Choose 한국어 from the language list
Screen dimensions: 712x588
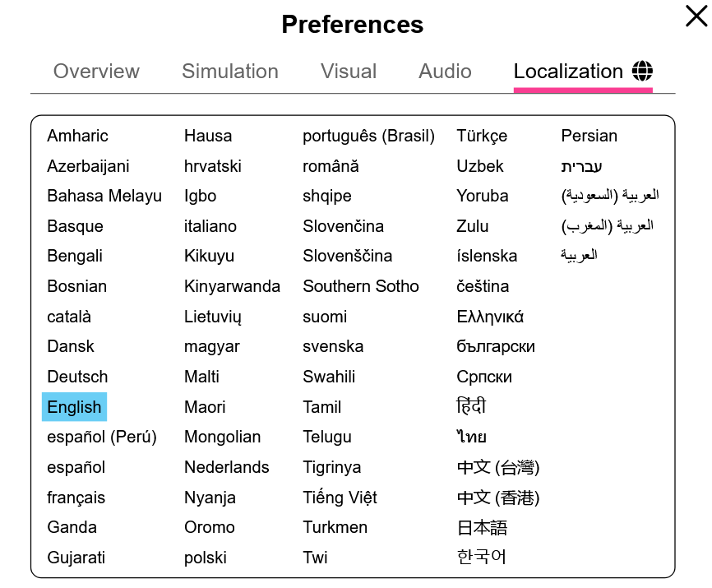click(x=481, y=557)
